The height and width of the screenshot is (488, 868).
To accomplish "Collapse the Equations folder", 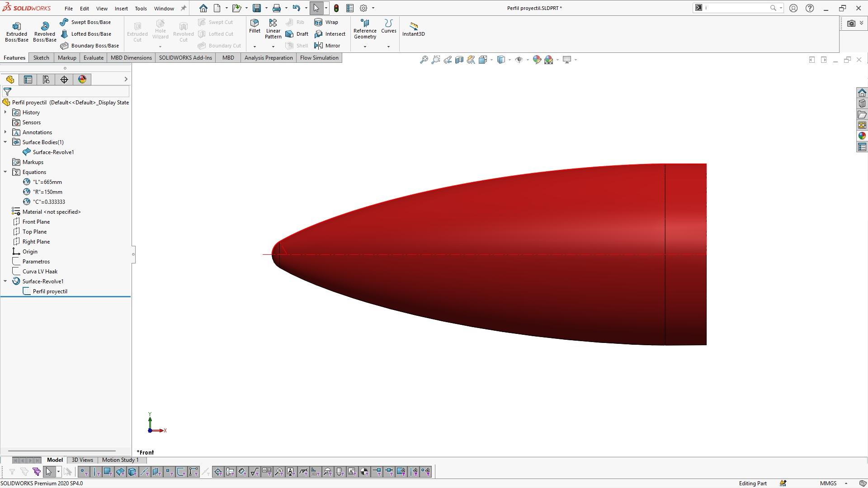I will (5, 172).
